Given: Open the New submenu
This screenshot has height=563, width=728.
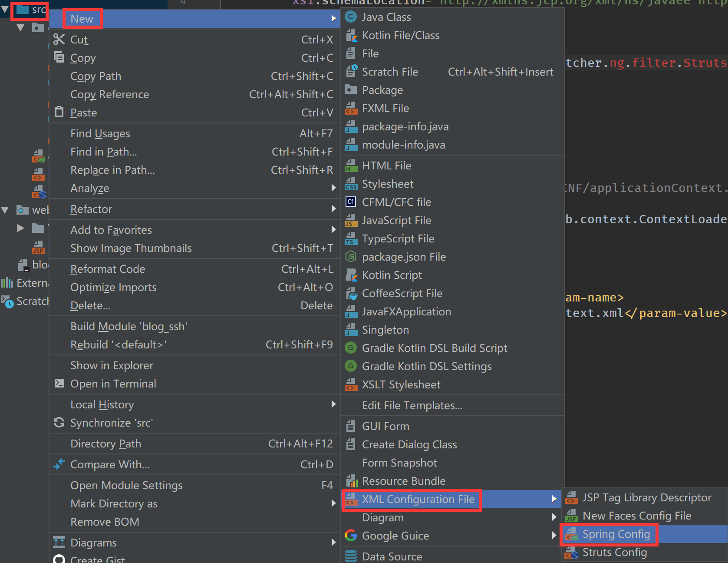Looking at the screenshot, I should [194, 19].
